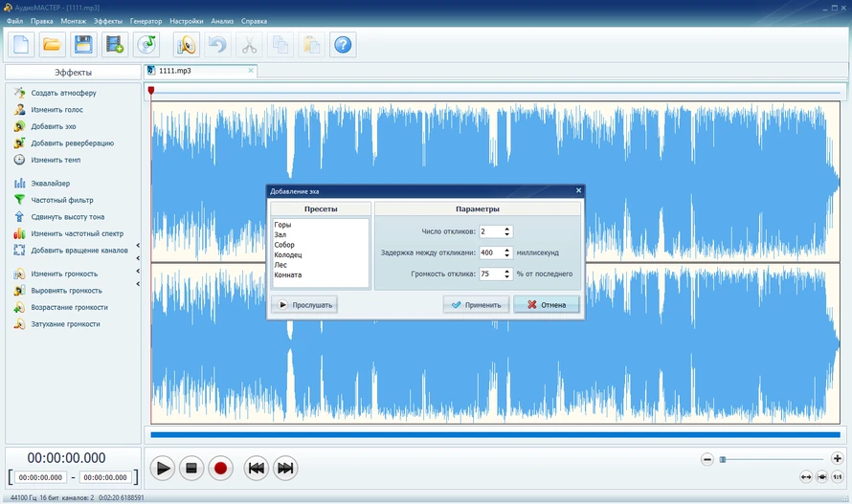Select the Собор preset in list

tap(284, 245)
